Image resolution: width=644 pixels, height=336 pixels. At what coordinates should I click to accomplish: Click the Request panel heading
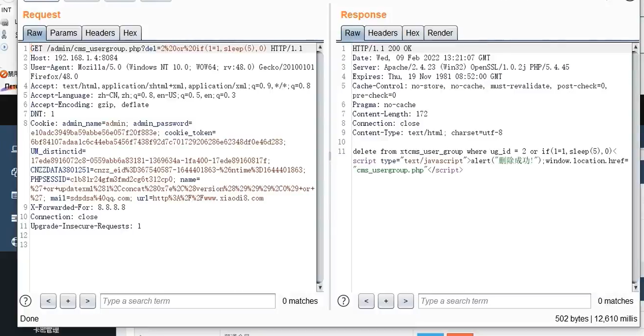[42, 15]
